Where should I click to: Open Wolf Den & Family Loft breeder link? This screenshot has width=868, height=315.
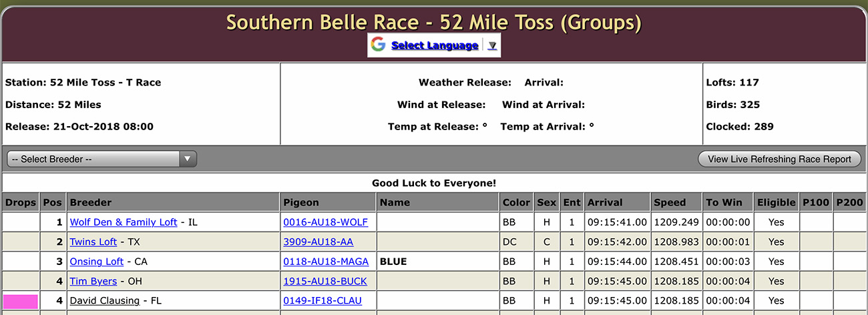[x=124, y=222]
